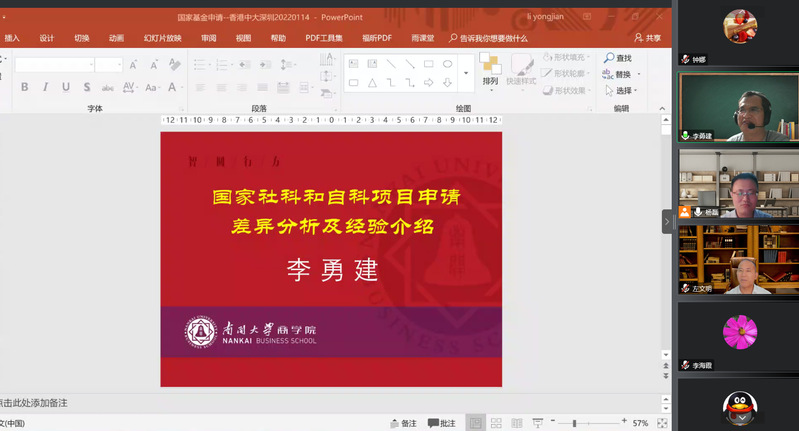799x431 pixels.
Task: Click the 批注 comments icon in status bar
Action: pyautogui.click(x=441, y=423)
